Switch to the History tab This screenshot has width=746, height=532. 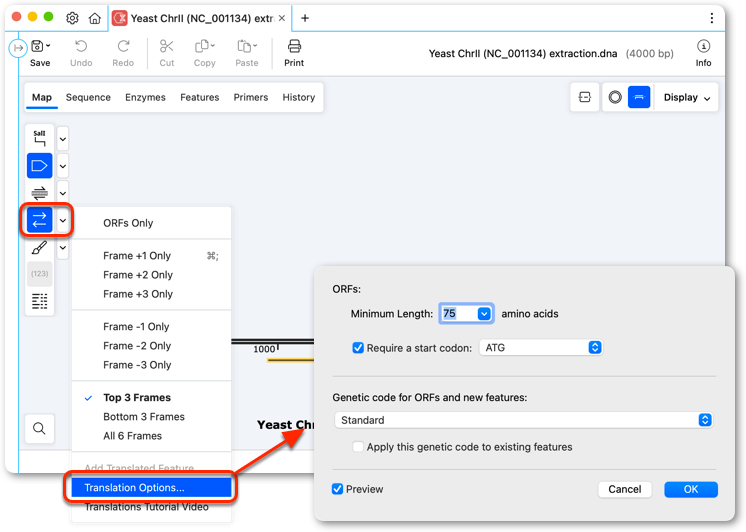(x=299, y=98)
